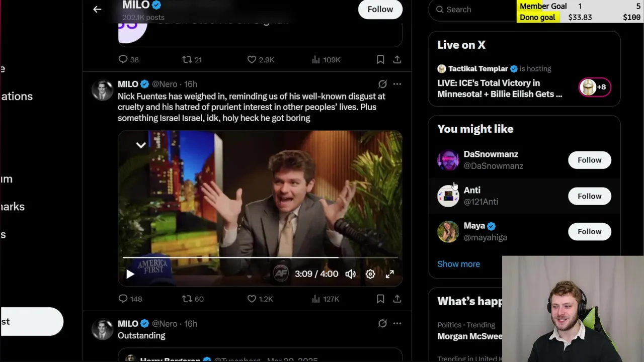
Task: Open more options on Outstanding post
Action: pos(397,324)
